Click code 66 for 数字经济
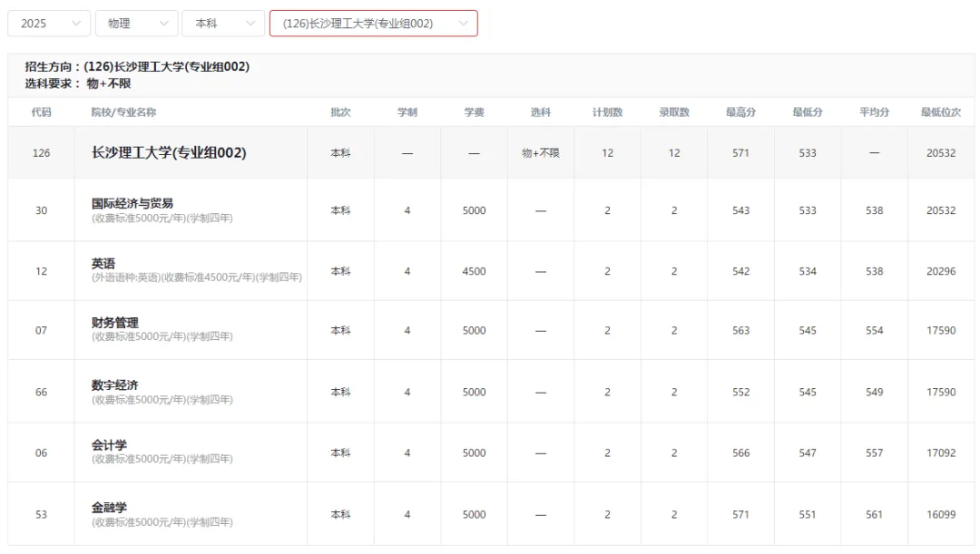The image size is (980, 554). (x=41, y=393)
